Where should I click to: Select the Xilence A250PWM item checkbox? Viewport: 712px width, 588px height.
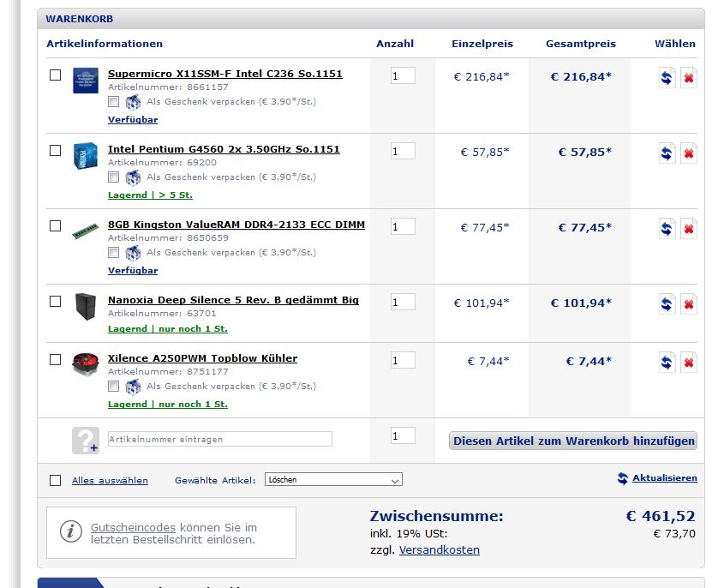pos(55,360)
